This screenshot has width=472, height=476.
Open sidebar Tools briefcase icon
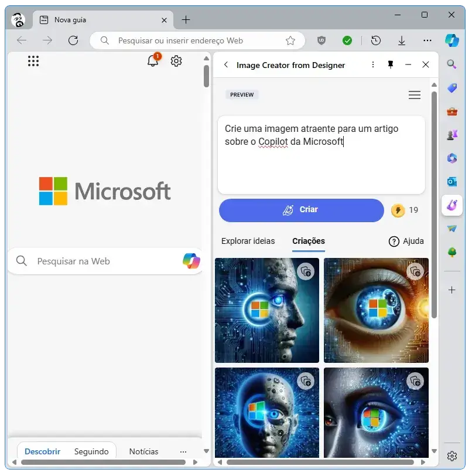click(452, 112)
